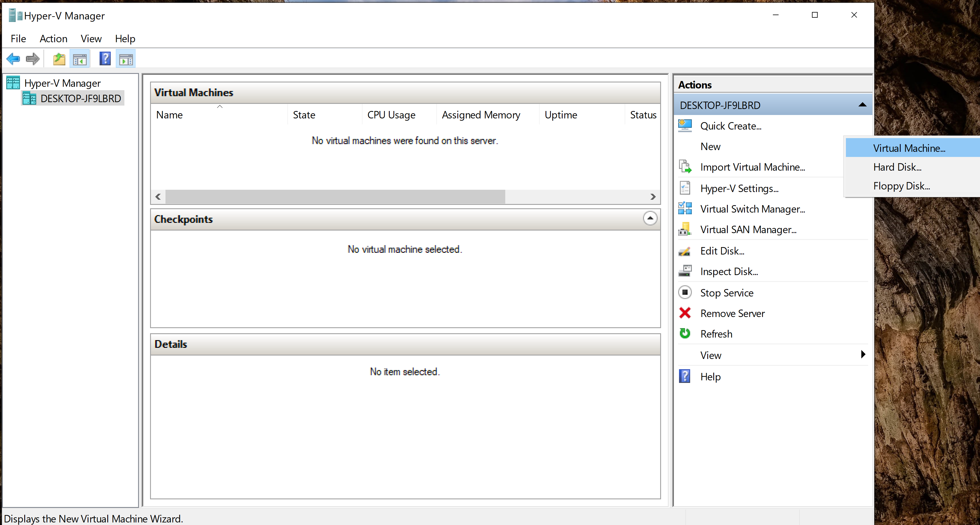The height and width of the screenshot is (525, 980).
Task: Click Refresh in the Actions pane
Action: (716, 334)
